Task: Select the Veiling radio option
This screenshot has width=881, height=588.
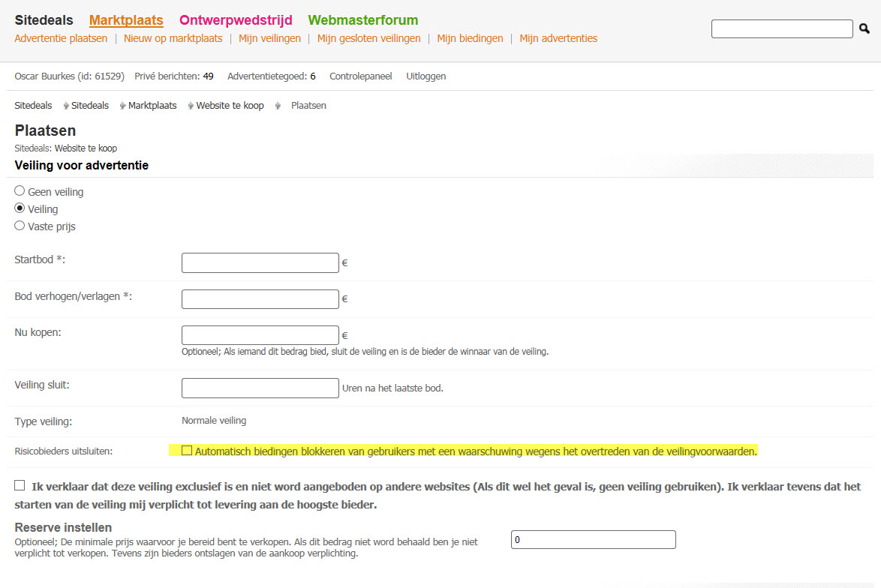Action: click(20, 208)
